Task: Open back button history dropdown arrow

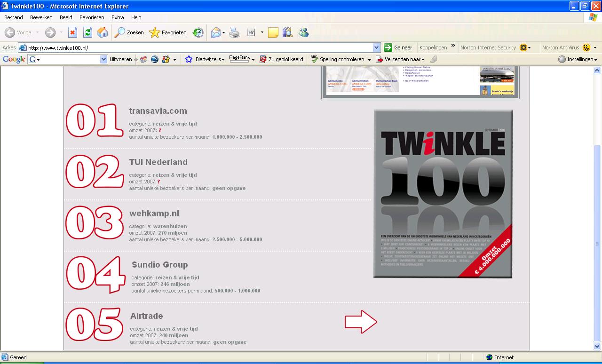Action: 38,32
